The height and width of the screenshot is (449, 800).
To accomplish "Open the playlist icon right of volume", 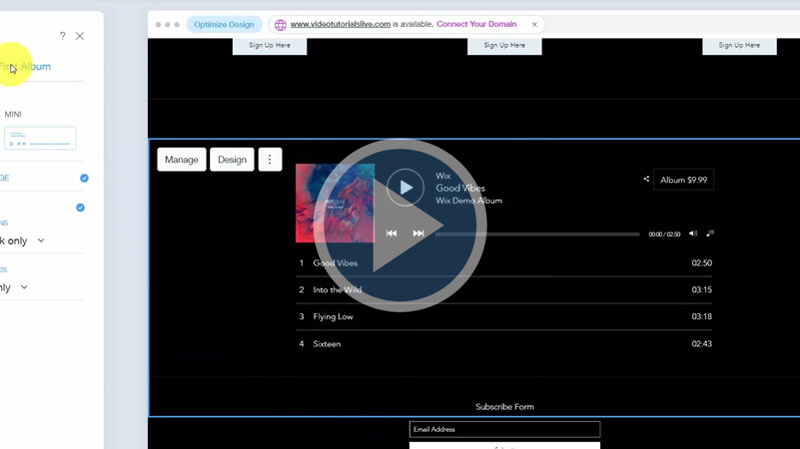I will click(x=710, y=233).
